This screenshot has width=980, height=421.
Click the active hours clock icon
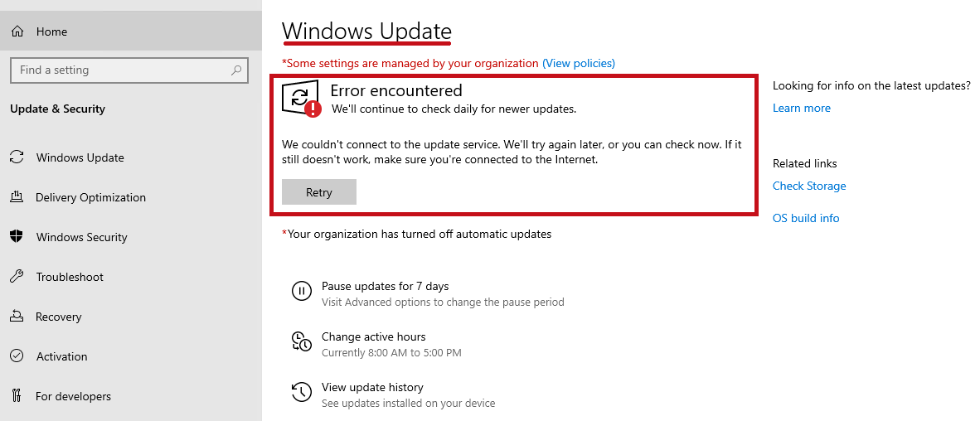pyautogui.click(x=301, y=341)
